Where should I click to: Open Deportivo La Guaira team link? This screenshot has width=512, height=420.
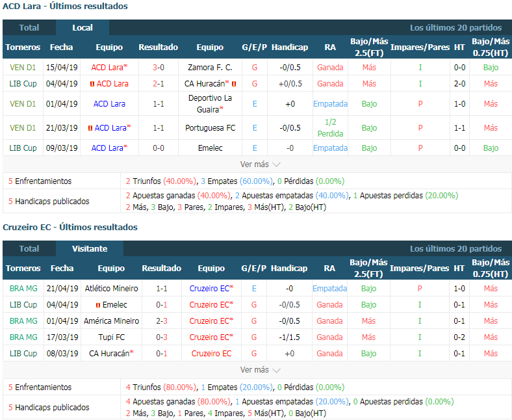click(x=210, y=103)
